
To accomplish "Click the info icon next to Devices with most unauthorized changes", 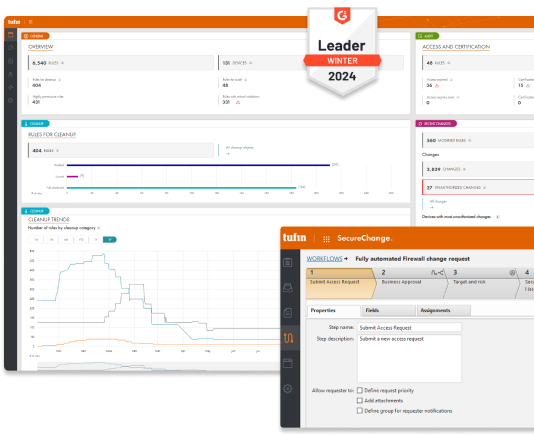I will pyautogui.click(x=498, y=217).
